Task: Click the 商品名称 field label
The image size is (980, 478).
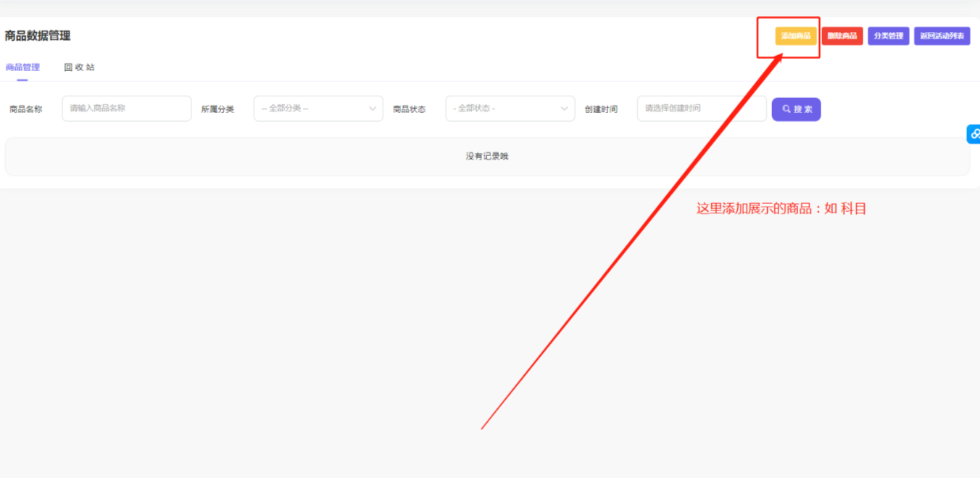Action: coord(25,108)
